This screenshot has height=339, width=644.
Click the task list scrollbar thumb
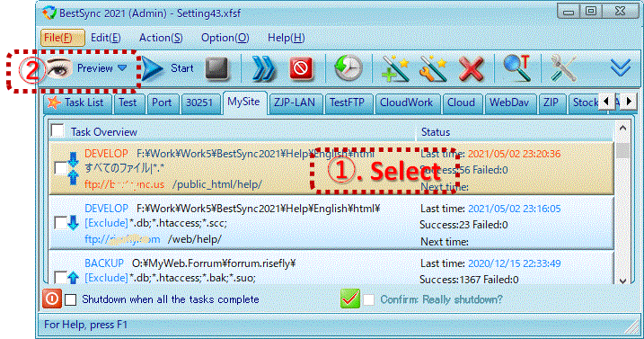[622, 150]
